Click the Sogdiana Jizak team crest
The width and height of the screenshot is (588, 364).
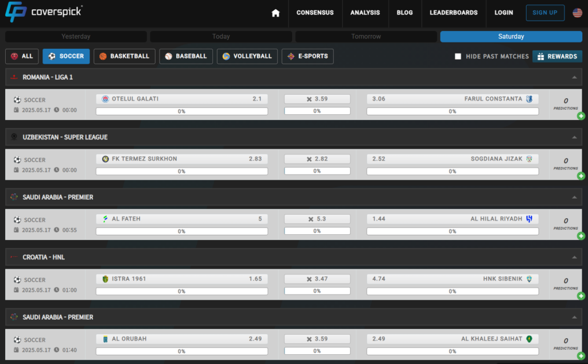coord(529,159)
